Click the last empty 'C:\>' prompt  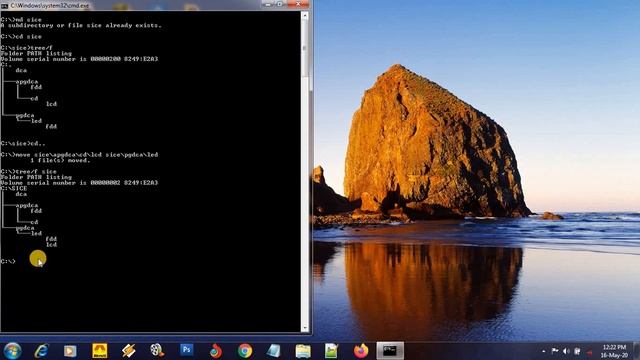click(8, 261)
